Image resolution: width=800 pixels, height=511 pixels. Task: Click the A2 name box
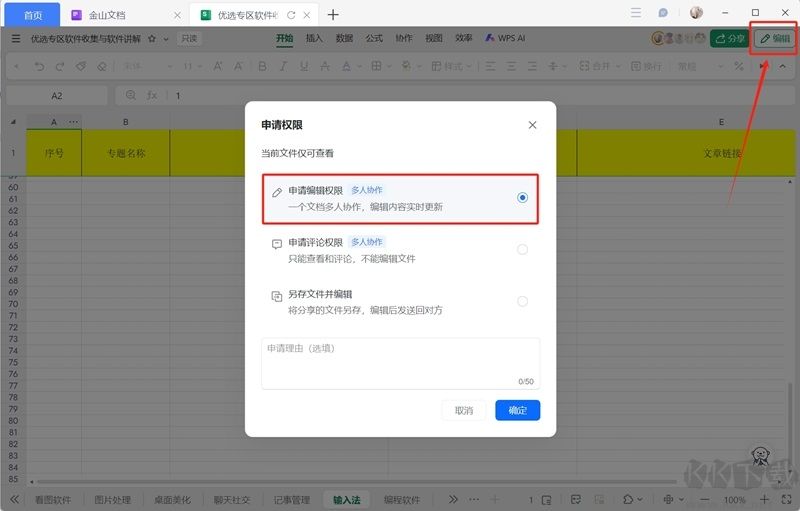(57, 95)
